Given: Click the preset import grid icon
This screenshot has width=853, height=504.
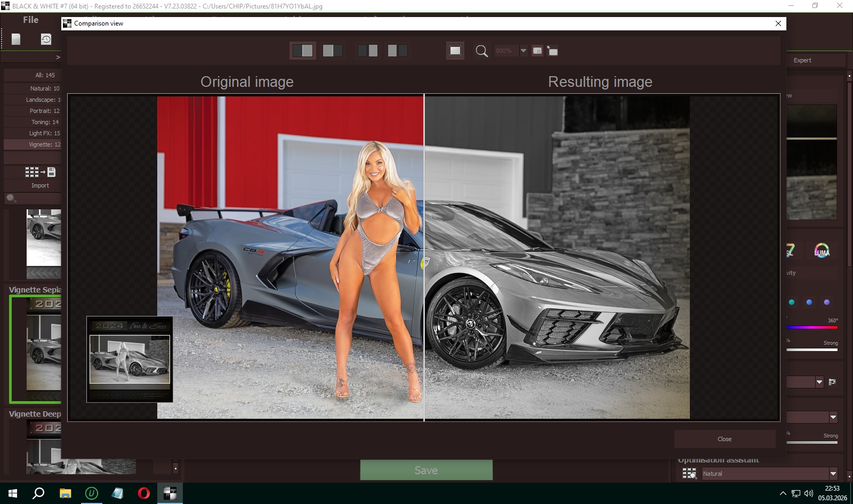Looking at the screenshot, I should (x=40, y=172).
